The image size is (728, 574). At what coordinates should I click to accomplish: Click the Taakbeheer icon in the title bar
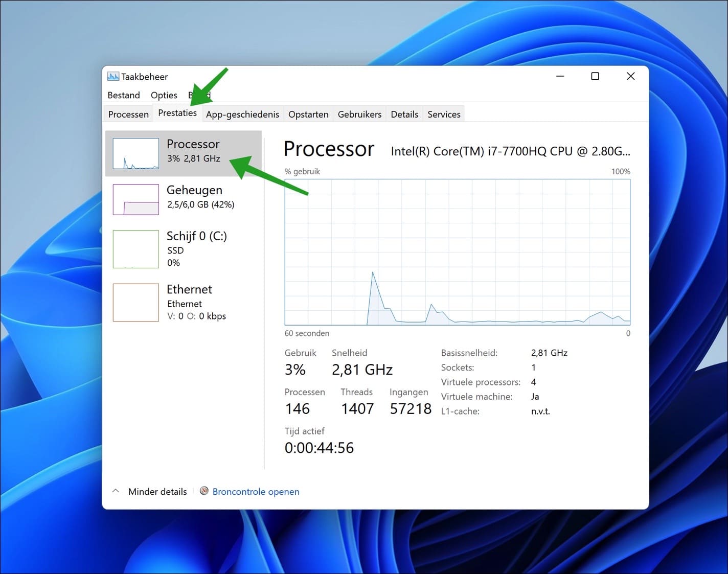[x=113, y=76]
